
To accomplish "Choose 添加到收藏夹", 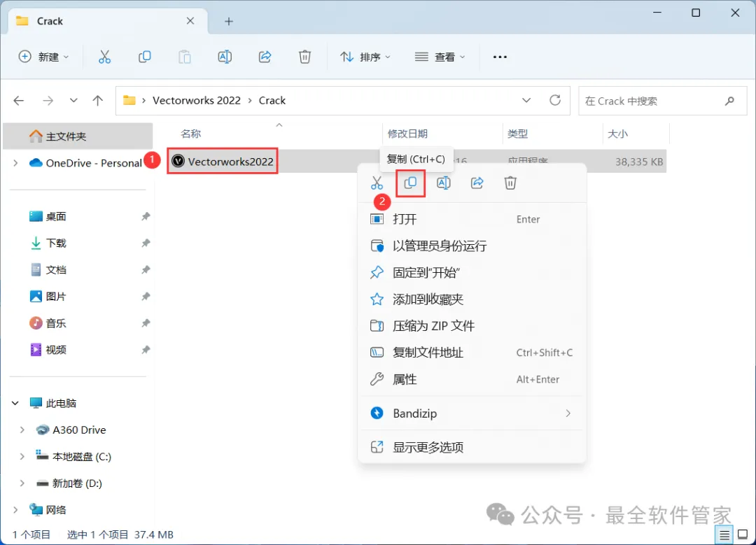I will pyautogui.click(x=472, y=299).
